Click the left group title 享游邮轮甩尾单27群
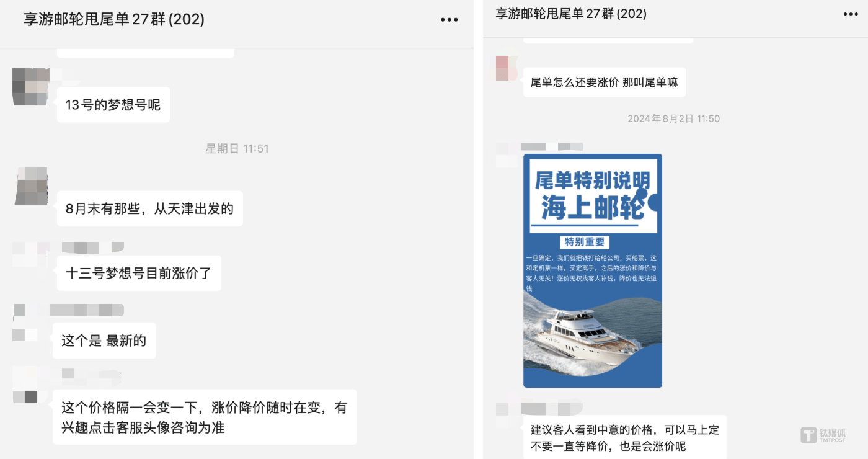 point(114,19)
